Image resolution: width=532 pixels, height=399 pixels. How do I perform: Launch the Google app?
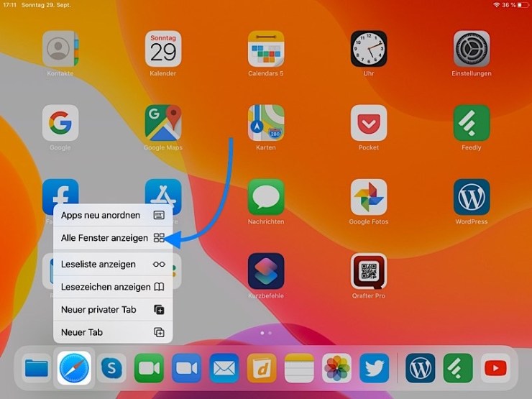pyautogui.click(x=60, y=123)
